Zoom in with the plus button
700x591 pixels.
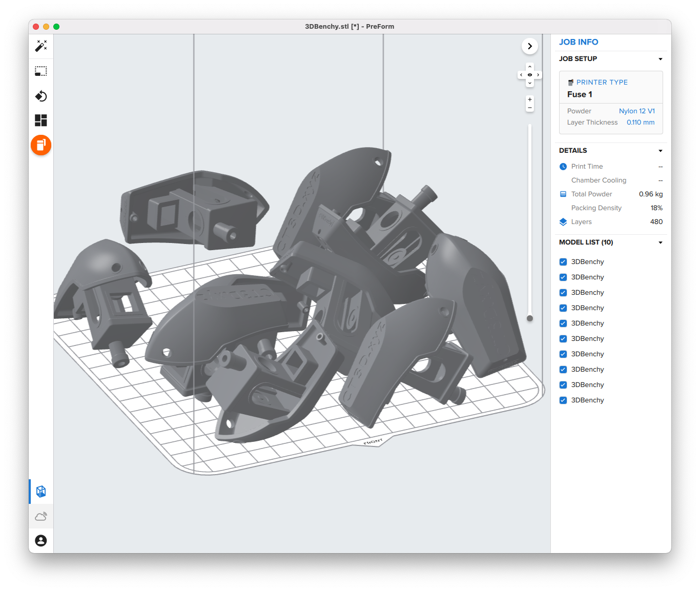530,99
